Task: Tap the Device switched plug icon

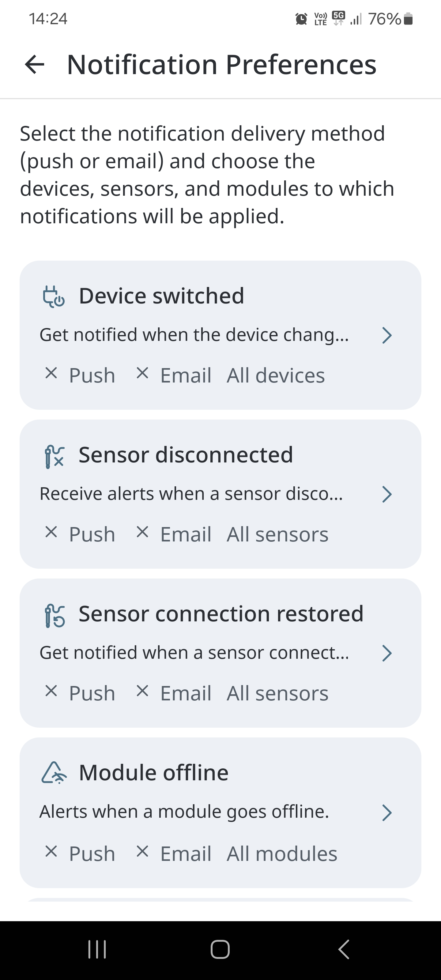Action: 54,296
